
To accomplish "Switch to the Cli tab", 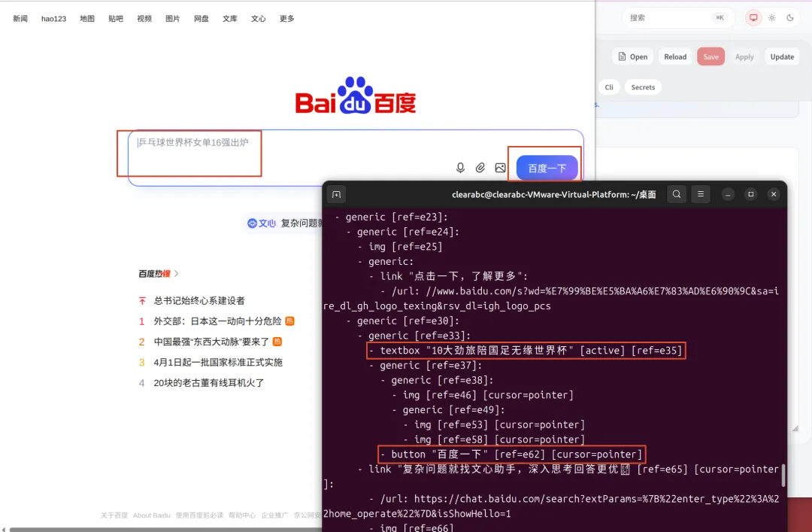I will (x=609, y=87).
